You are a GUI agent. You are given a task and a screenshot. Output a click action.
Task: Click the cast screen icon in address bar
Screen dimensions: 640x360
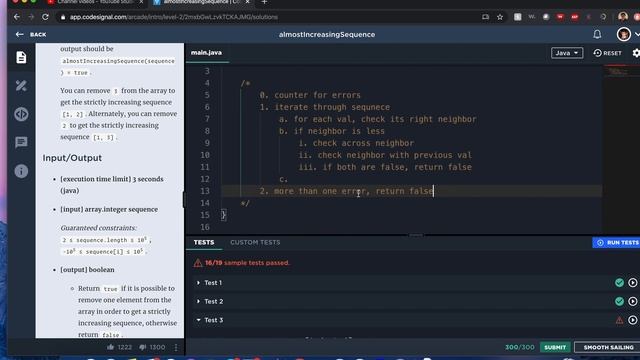pos(485,17)
